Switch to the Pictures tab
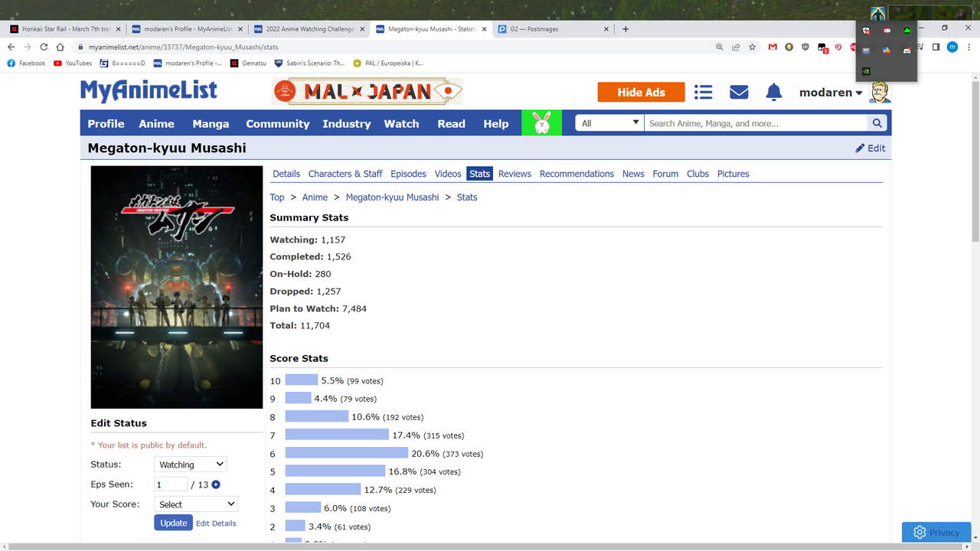This screenshot has width=980, height=551. point(733,174)
